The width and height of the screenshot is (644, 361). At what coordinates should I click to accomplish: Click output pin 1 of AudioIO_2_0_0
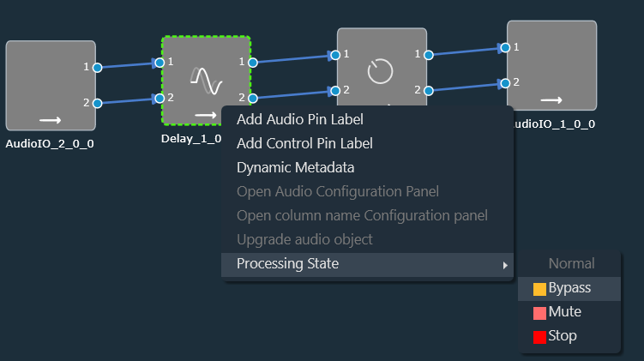point(98,68)
